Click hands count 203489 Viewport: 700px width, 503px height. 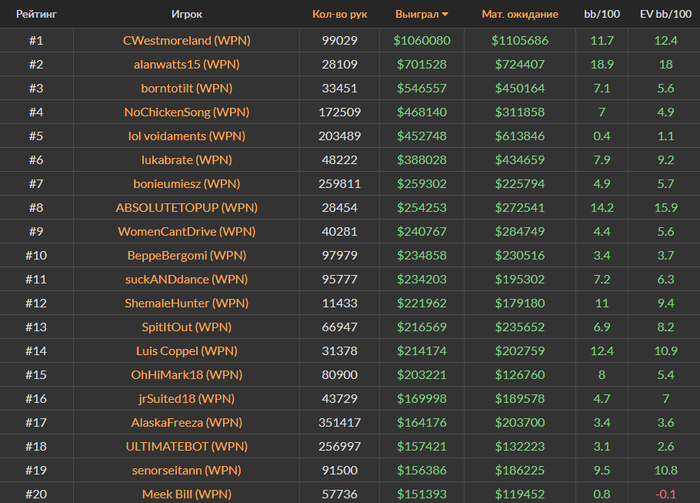pos(339,136)
